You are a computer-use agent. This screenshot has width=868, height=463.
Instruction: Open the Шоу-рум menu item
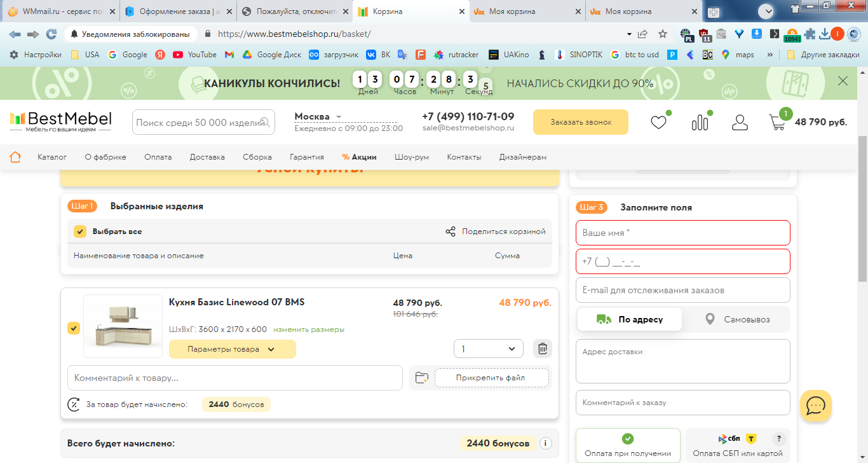(x=412, y=157)
